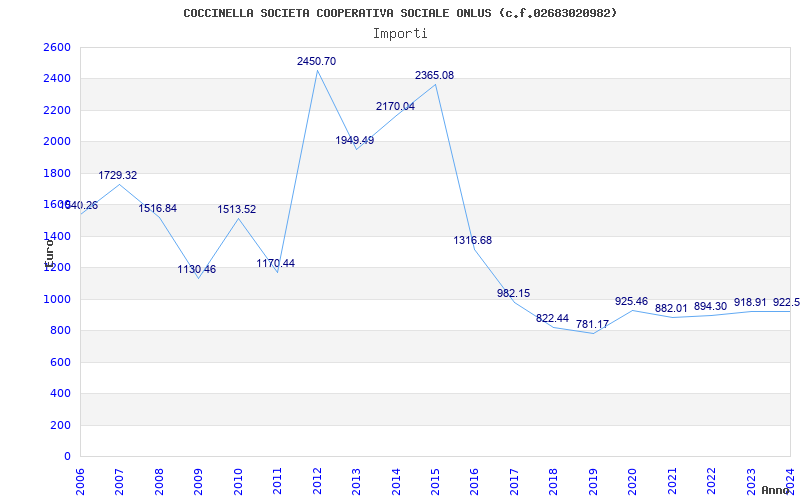Click data label 1949.49
This screenshot has width=800, height=500.
click(x=355, y=140)
